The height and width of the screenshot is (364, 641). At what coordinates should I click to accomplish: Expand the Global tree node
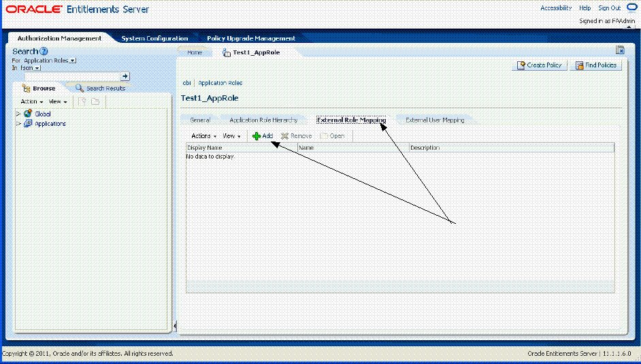pyautogui.click(x=18, y=114)
